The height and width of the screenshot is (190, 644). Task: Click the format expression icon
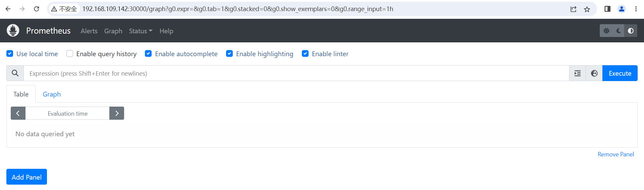(577, 73)
